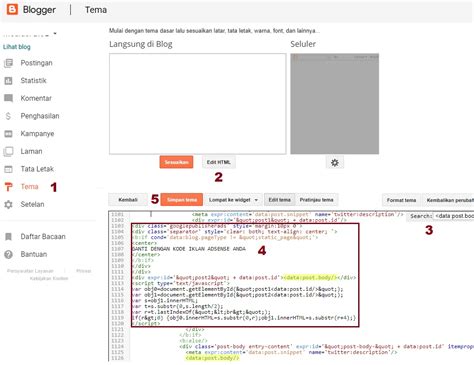Expand the blog selector dropdown arrow
The height and width of the screenshot is (365, 474).
point(55,33)
